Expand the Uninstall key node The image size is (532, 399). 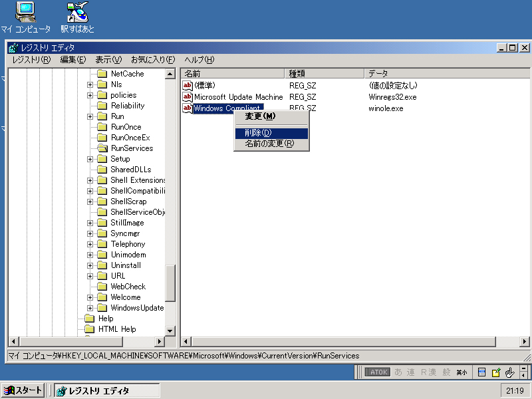pos(90,265)
